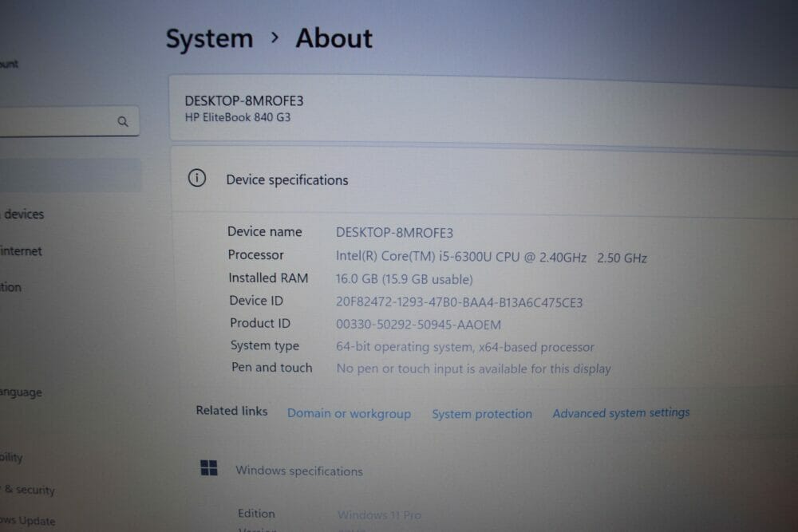This screenshot has width=798, height=532.
Task: Click the HP EliteBook 840 G3 model text
Action: tap(238, 117)
